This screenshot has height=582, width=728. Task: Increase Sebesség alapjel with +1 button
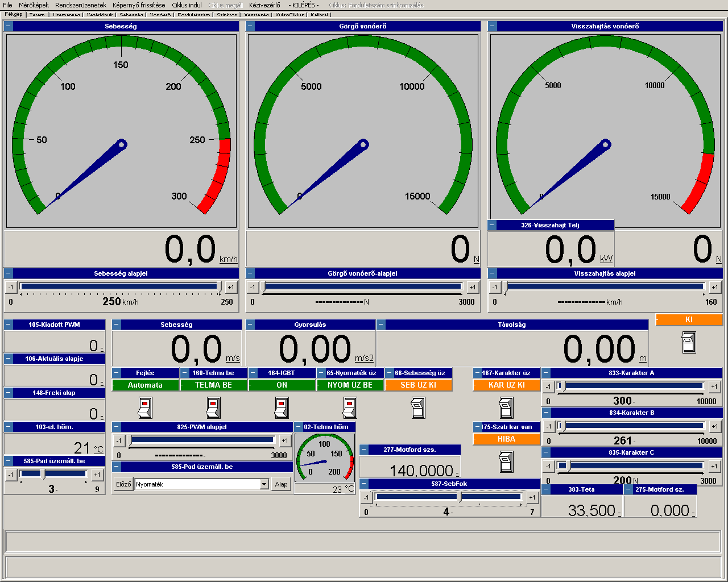coord(230,287)
